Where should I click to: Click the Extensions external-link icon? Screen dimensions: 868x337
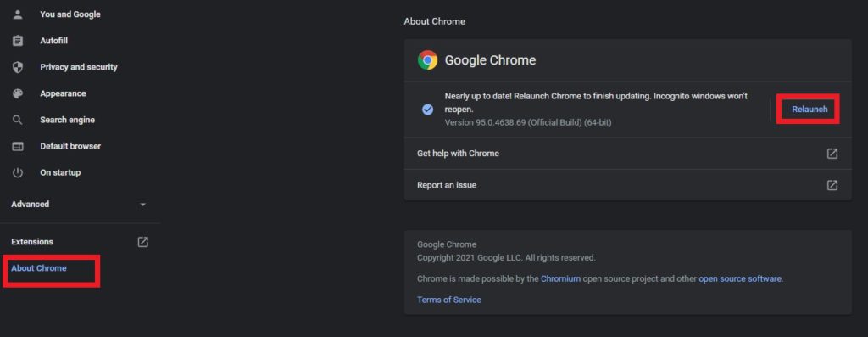pyautogui.click(x=142, y=242)
